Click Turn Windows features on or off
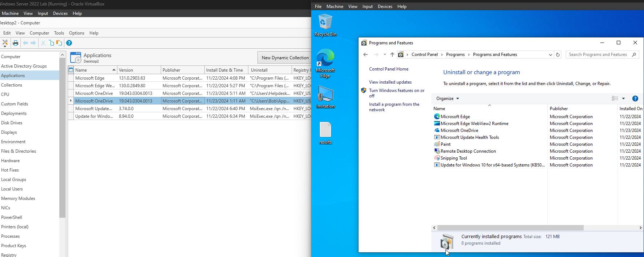 [397, 93]
